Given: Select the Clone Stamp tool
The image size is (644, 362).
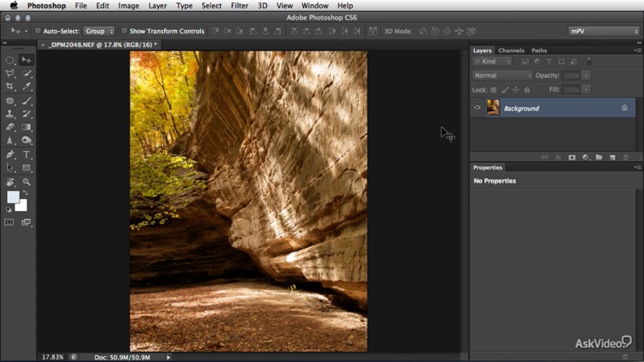Looking at the screenshot, I should pyautogui.click(x=9, y=114).
